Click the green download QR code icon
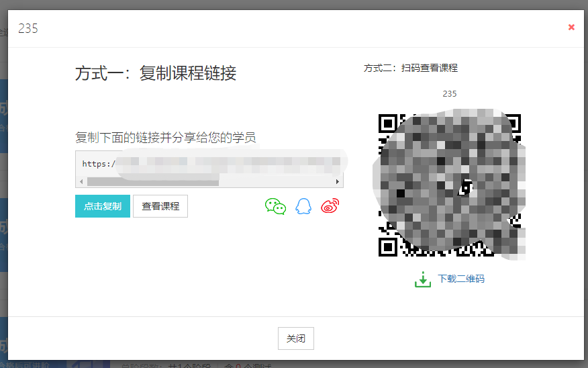The width and height of the screenshot is (588, 368). [423, 279]
